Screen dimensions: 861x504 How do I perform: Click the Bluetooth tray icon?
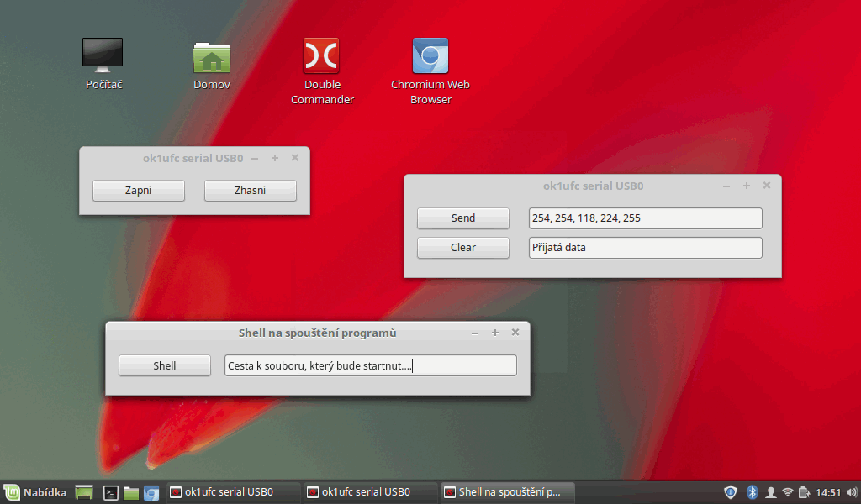(x=753, y=492)
